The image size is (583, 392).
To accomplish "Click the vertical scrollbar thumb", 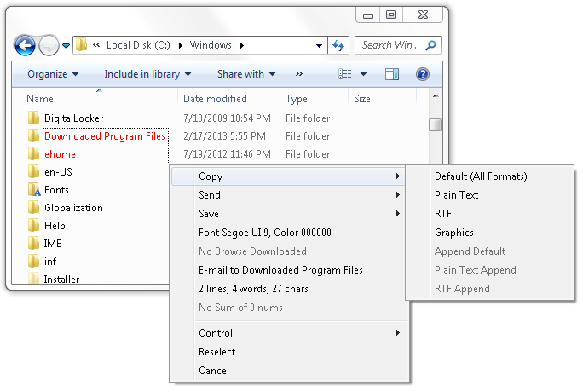I will [x=435, y=124].
